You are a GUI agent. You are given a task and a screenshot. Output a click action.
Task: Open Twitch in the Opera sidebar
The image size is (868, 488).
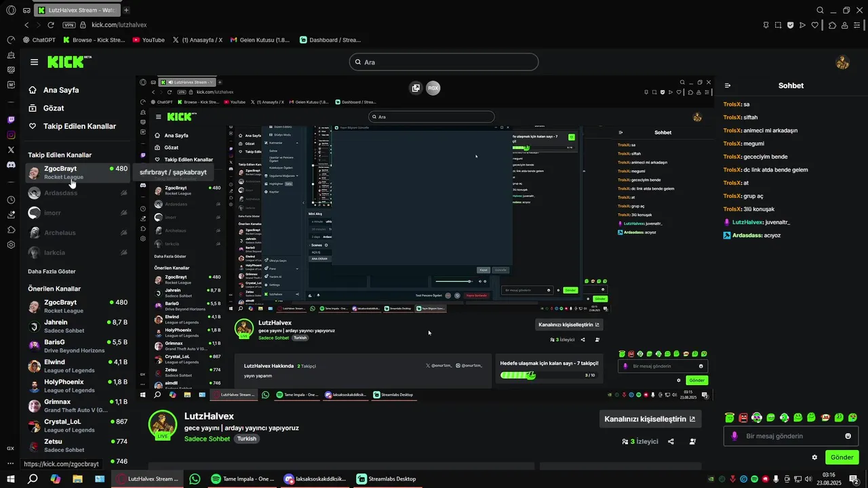(x=11, y=120)
